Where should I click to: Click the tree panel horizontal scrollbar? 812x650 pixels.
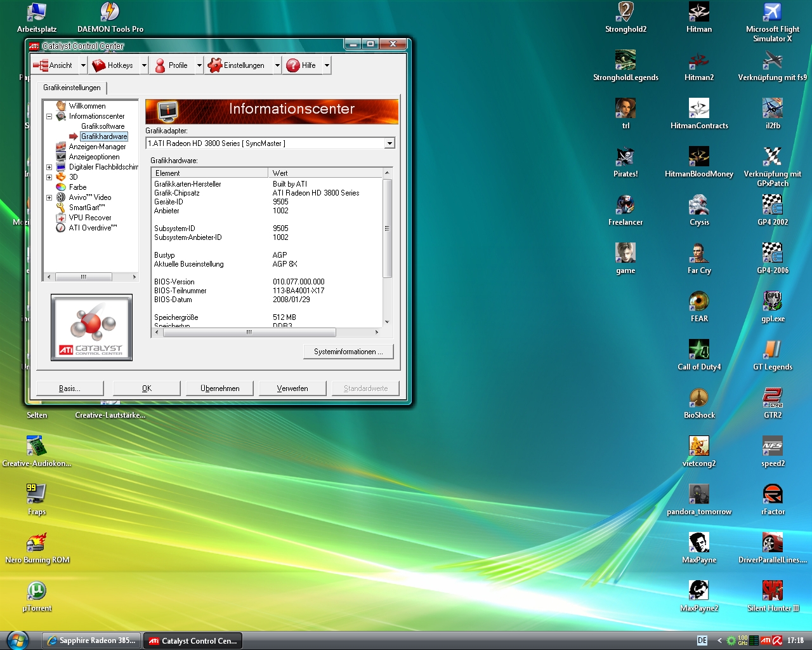pos(90,277)
